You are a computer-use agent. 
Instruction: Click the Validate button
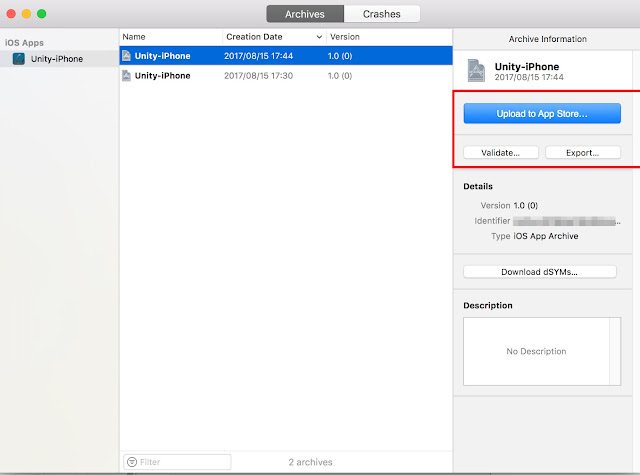501,153
